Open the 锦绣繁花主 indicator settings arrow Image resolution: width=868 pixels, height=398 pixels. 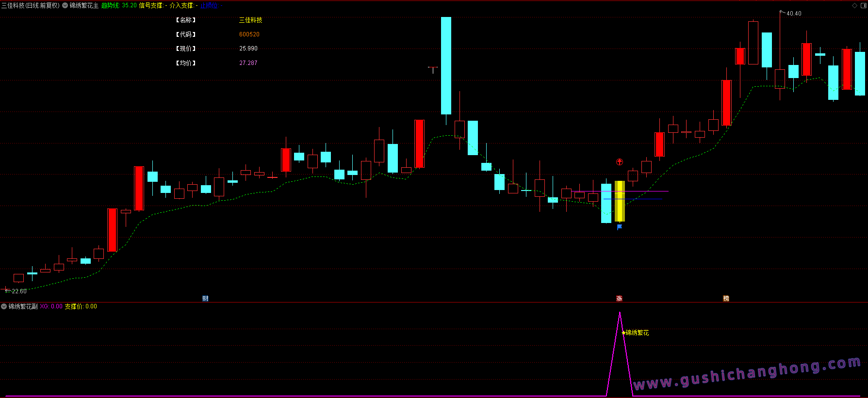[65, 6]
